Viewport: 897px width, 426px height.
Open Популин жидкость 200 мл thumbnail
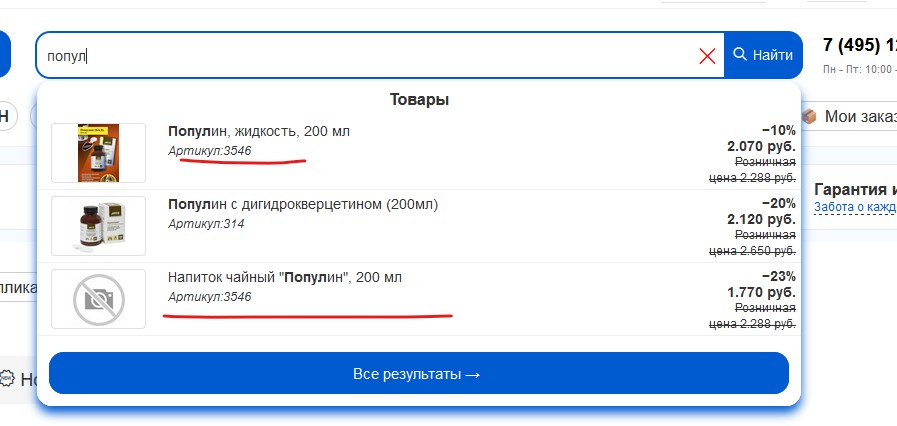98,153
